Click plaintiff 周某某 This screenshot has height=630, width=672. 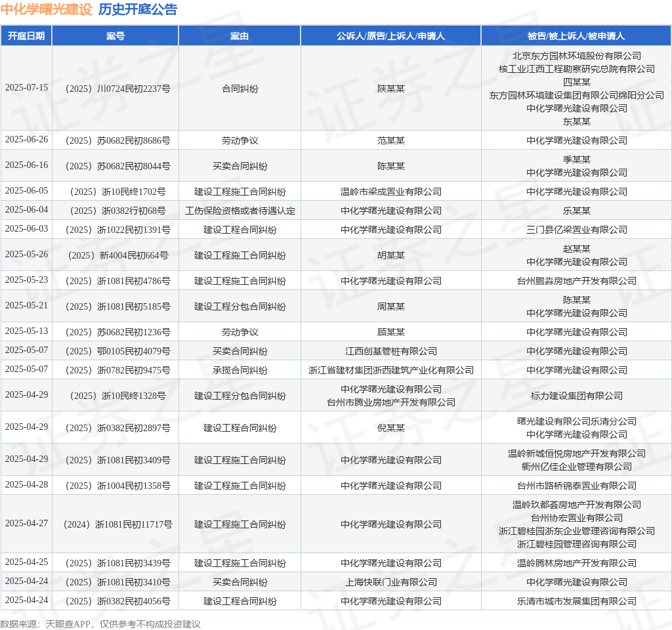point(391,306)
